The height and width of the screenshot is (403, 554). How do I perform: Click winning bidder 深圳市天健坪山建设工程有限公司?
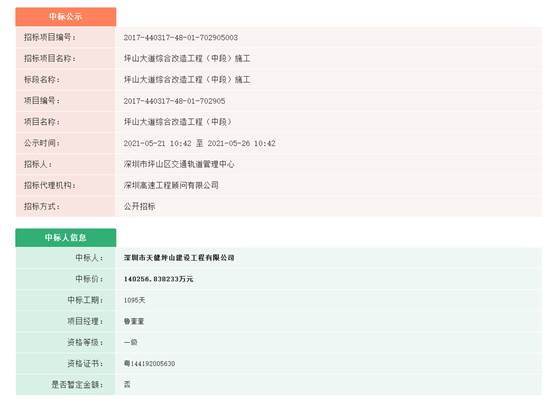tap(179, 258)
